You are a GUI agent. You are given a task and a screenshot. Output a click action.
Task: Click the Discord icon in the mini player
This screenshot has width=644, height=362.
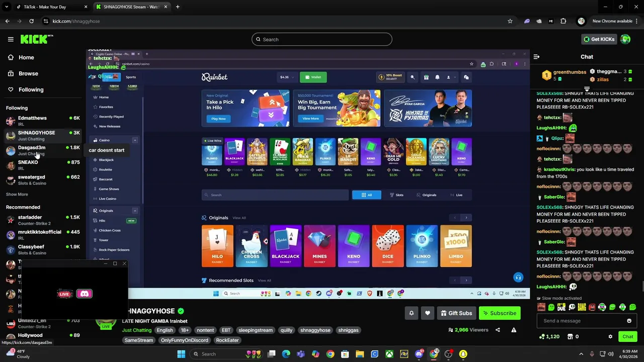click(x=84, y=294)
